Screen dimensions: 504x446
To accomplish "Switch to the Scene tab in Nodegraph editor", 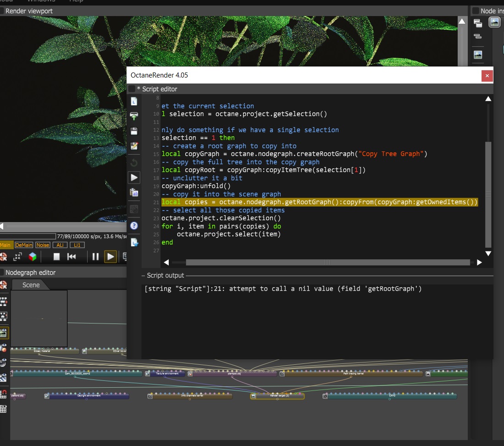I will [31, 285].
